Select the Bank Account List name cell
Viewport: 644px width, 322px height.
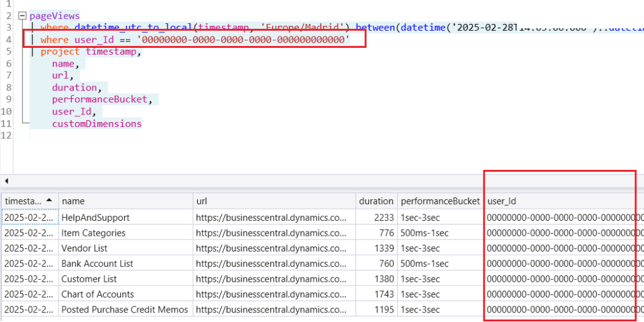click(97, 264)
